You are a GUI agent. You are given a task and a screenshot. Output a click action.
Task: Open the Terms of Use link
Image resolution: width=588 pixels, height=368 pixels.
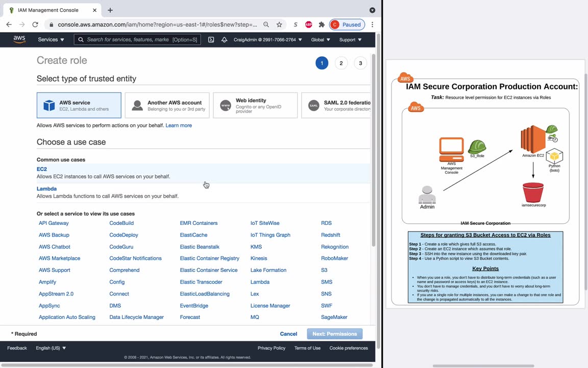pyautogui.click(x=307, y=348)
